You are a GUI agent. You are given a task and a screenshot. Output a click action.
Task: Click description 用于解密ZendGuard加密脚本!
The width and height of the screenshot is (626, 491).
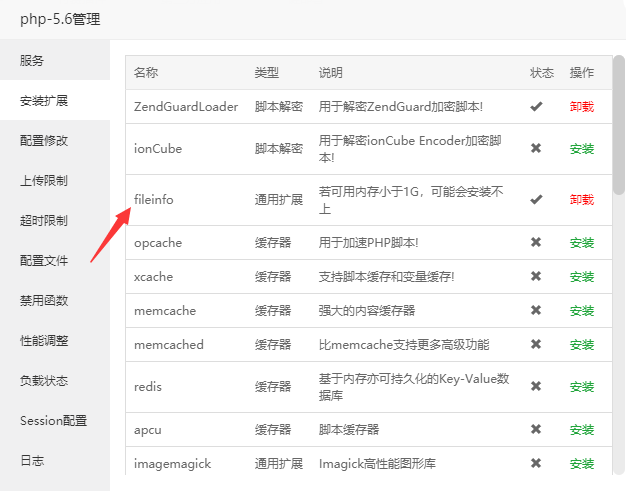tap(401, 107)
